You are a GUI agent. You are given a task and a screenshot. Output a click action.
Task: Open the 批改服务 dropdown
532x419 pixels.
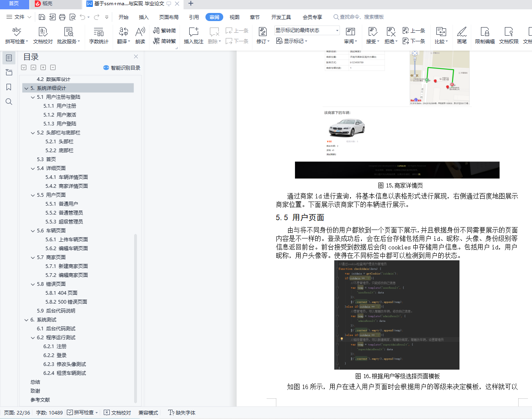point(68,35)
